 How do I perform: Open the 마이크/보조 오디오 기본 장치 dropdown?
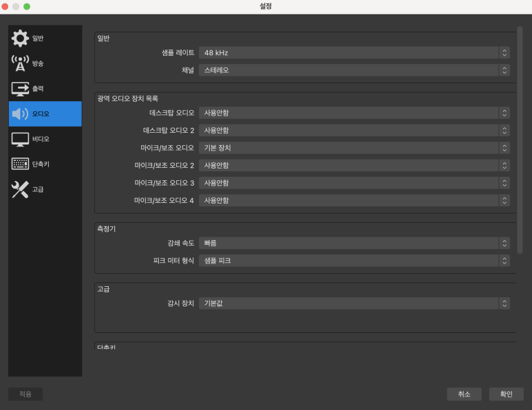tap(354, 148)
